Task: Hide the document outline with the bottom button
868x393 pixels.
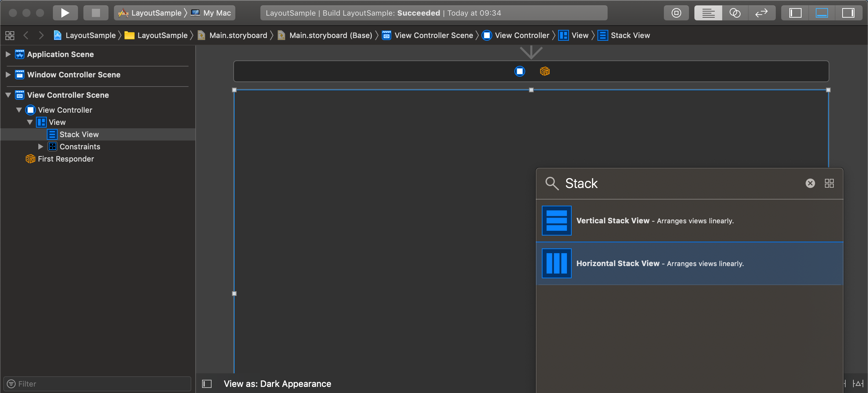Action: tap(207, 383)
